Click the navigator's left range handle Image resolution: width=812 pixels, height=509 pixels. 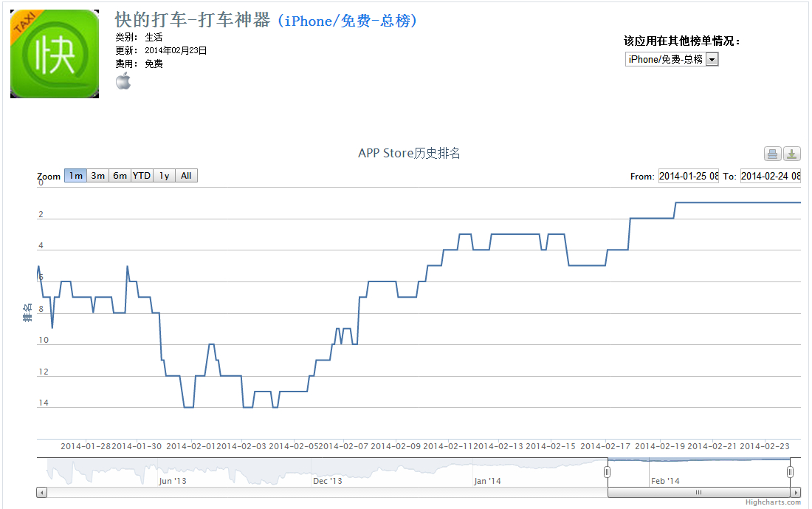(x=608, y=471)
